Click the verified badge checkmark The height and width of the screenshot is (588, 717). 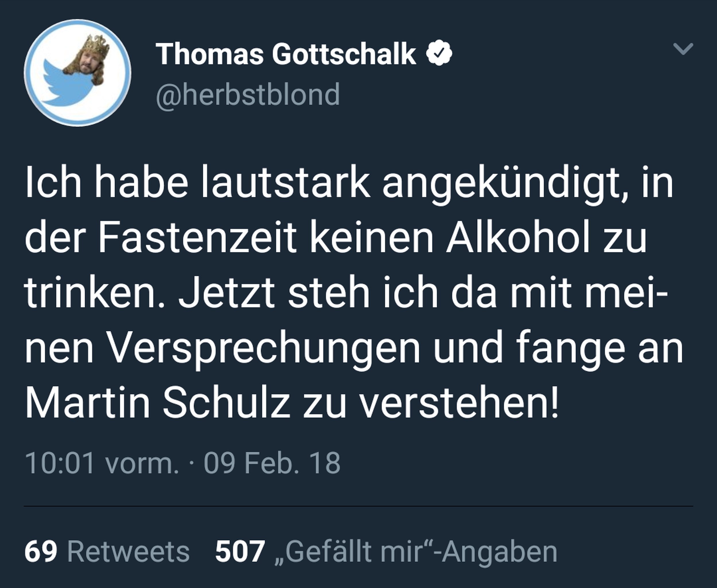tap(439, 52)
